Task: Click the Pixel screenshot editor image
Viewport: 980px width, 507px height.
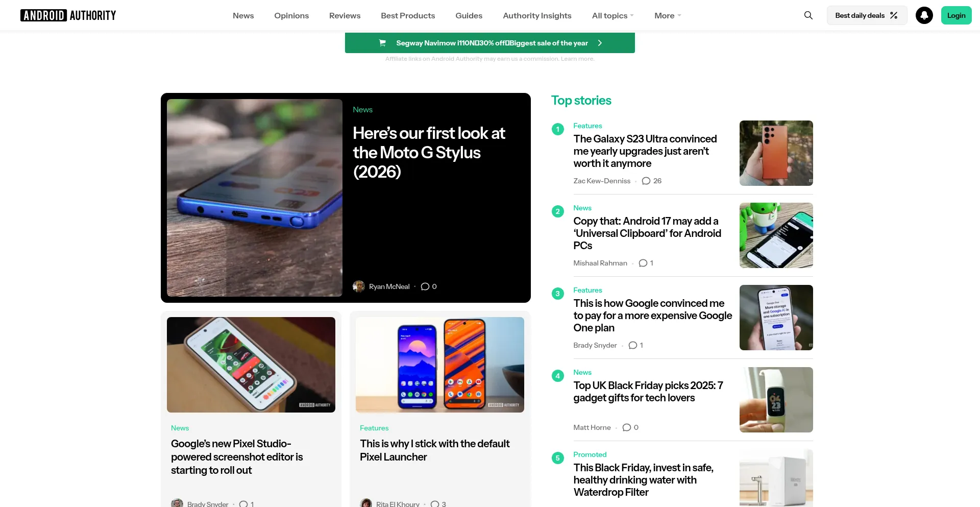Action: (x=251, y=365)
